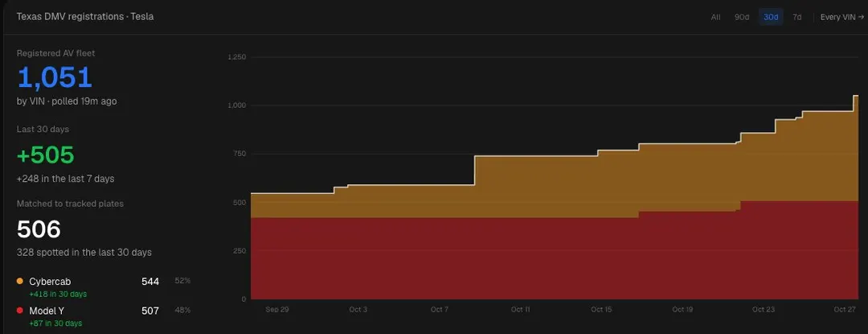The height and width of the screenshot is (334, 868).
Task: Select the 30d time range
Action: [x=771, y=17]
